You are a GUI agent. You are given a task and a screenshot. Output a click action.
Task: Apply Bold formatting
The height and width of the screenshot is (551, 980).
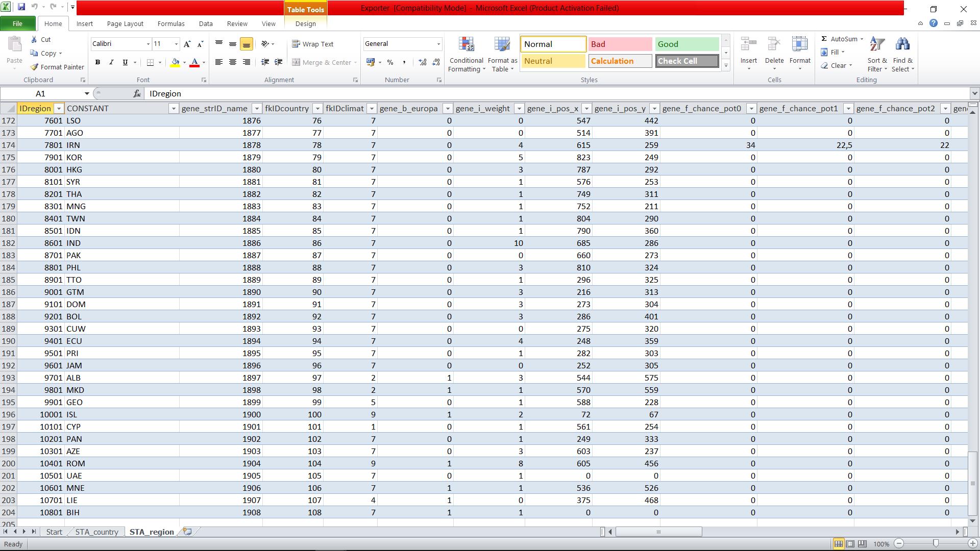click(x=97, y=62)
